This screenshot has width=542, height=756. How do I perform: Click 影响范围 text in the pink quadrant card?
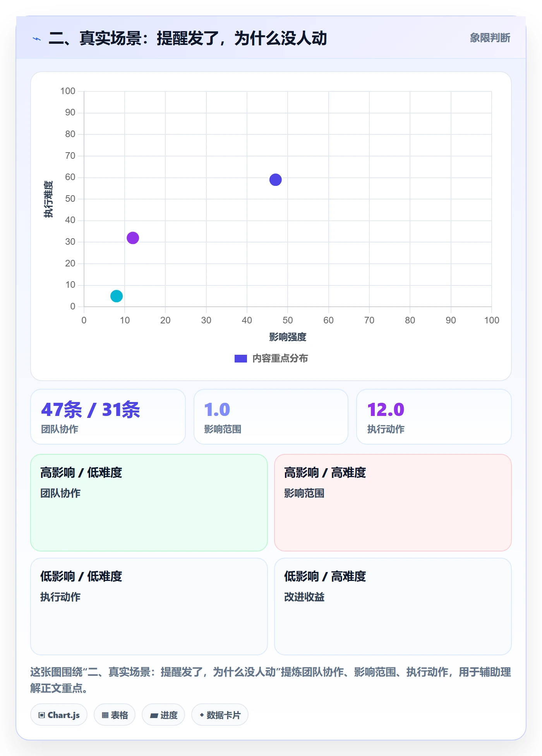(304, 493)
